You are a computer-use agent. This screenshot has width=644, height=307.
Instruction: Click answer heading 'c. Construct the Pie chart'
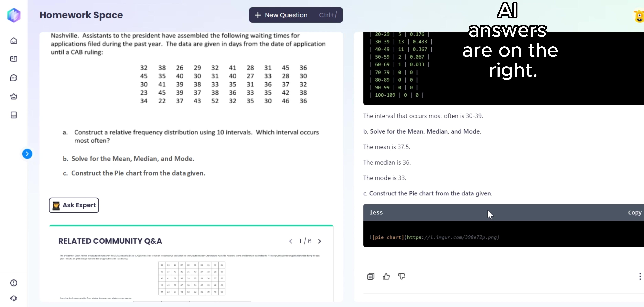click(428, 193)
